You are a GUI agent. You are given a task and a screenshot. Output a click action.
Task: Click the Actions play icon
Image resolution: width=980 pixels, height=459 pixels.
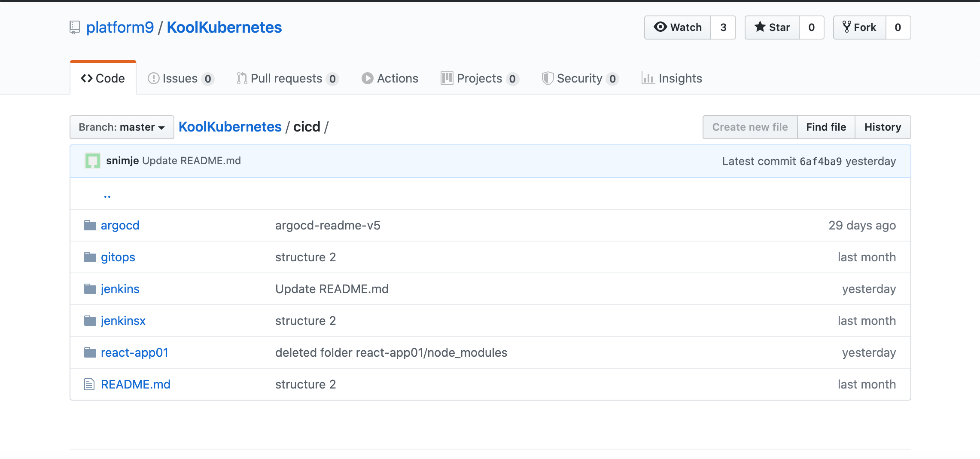[x=367, y=78]
